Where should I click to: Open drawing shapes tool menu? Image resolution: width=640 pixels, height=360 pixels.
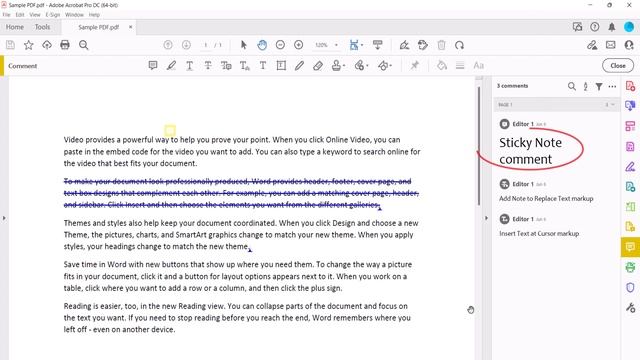pyautogui.click(x=384, y=65)
